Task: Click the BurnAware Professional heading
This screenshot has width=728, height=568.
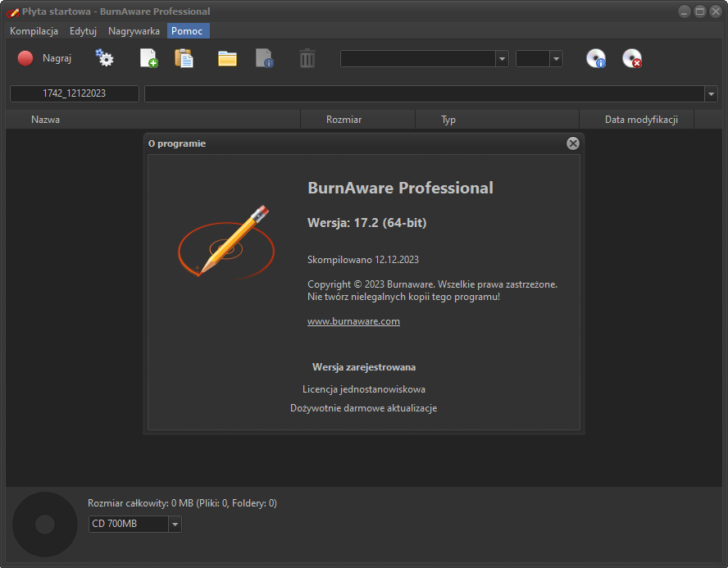Action: click(x=400, y=188)
